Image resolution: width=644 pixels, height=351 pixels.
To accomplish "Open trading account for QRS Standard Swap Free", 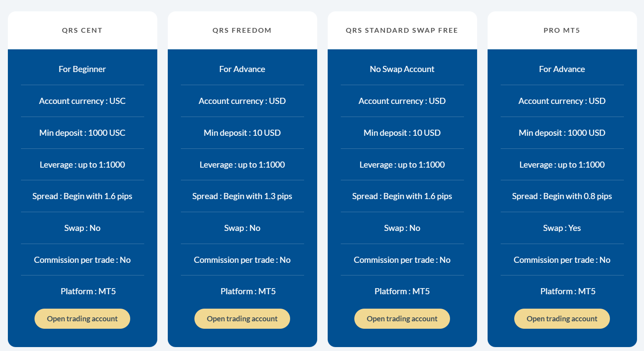I will 402,319.
